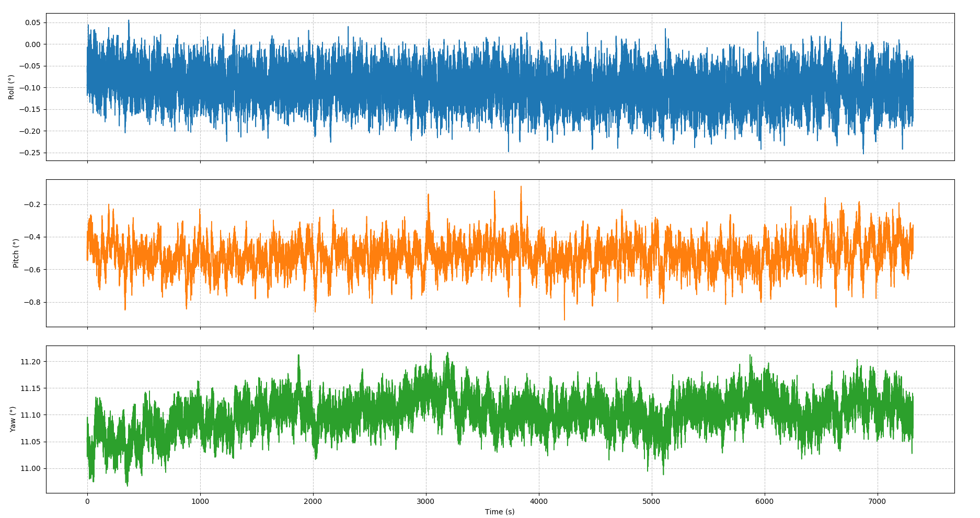Select the −0.6 tick label on Pitch axis
The height and width of the screenshot is (518, 980).
[32, 270]
